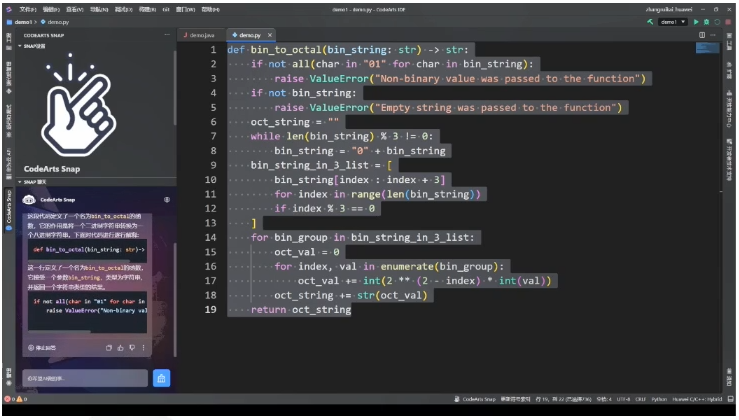739x420 pixels.
Task: Click the chat panel vertical scrollbar
Action: point(175,299)
